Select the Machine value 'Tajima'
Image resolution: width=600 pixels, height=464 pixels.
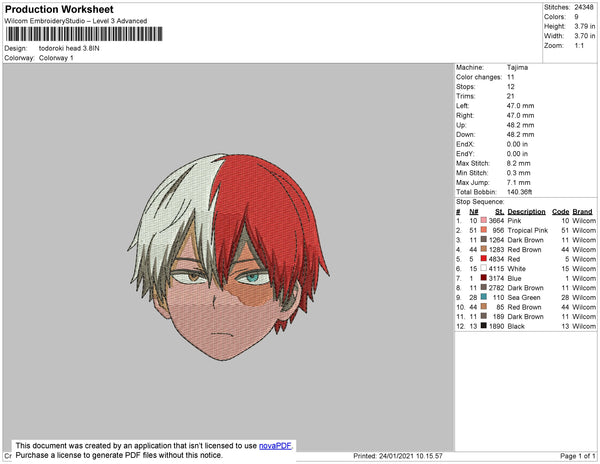(517, 67)
